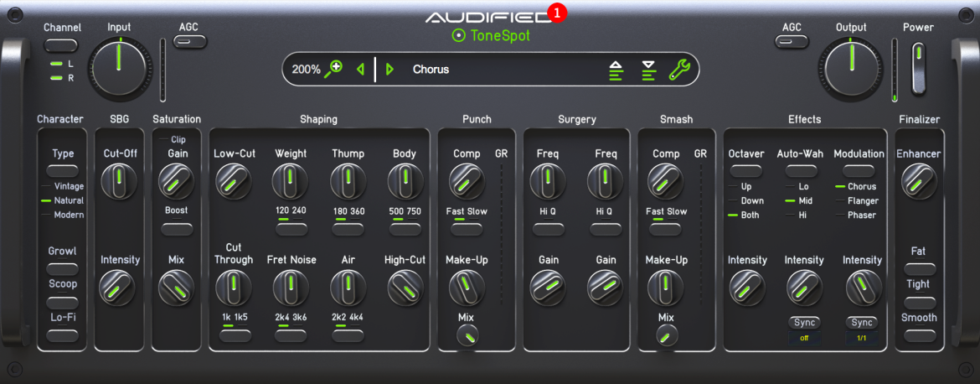
Task: Toggle Punch Fast/Slow button
Action: pos(467,229)
